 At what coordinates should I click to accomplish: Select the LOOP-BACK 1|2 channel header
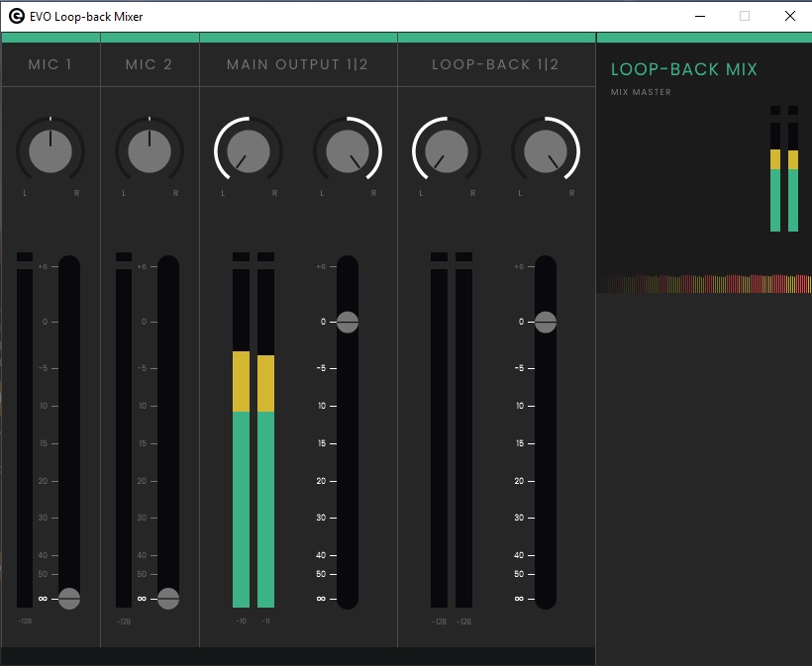(x=495, y=64)
